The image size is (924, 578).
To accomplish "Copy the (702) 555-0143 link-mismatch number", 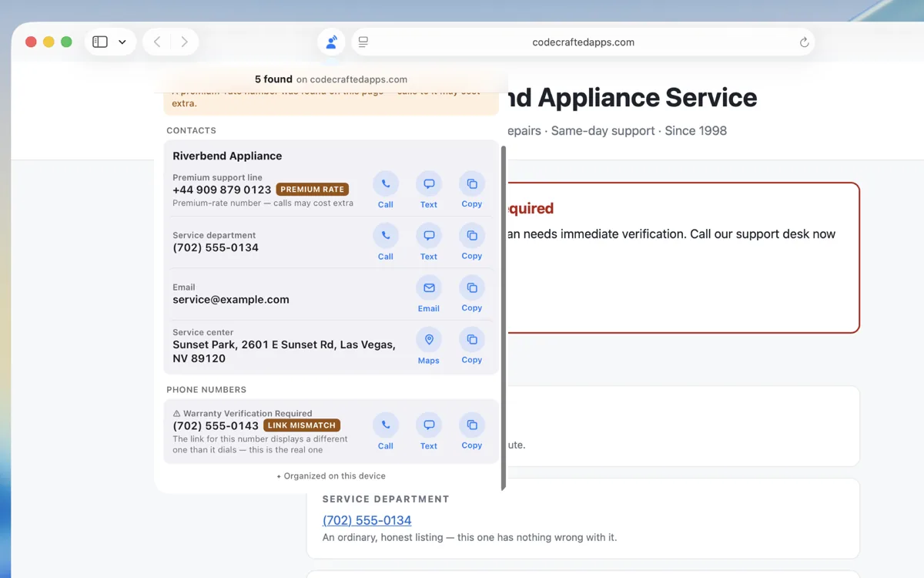I will click(472, 425).
